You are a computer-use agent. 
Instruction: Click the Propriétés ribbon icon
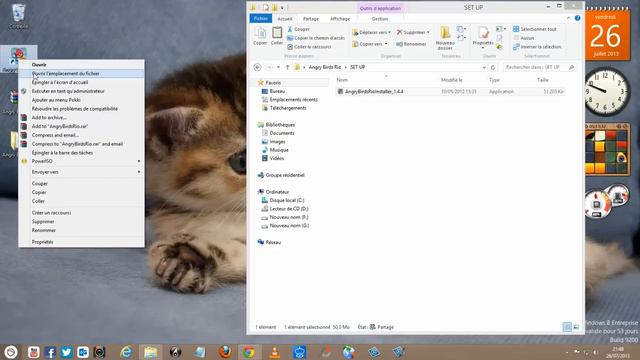[x=483, y=37]
